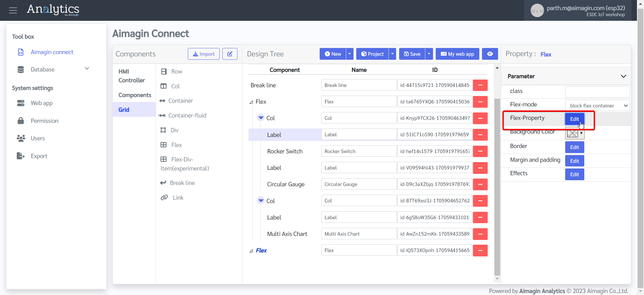
Task: Open My web app
Action: [458, 54]
